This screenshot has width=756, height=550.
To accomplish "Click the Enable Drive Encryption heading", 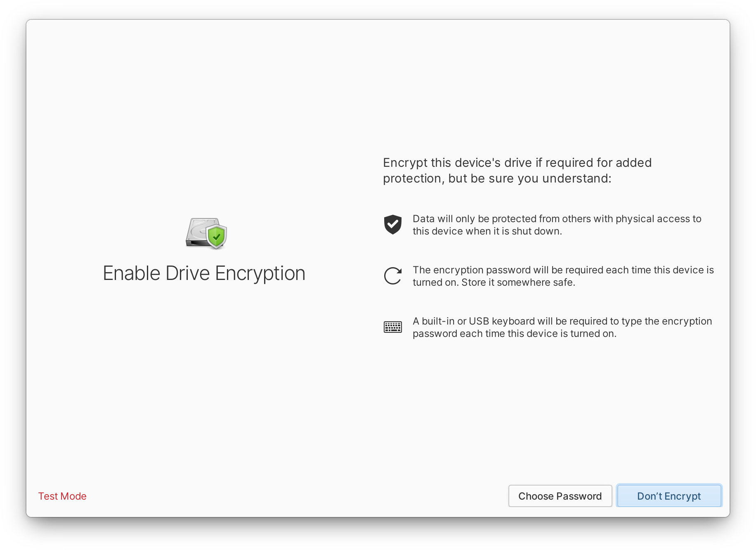I will (x=204, y=273).
